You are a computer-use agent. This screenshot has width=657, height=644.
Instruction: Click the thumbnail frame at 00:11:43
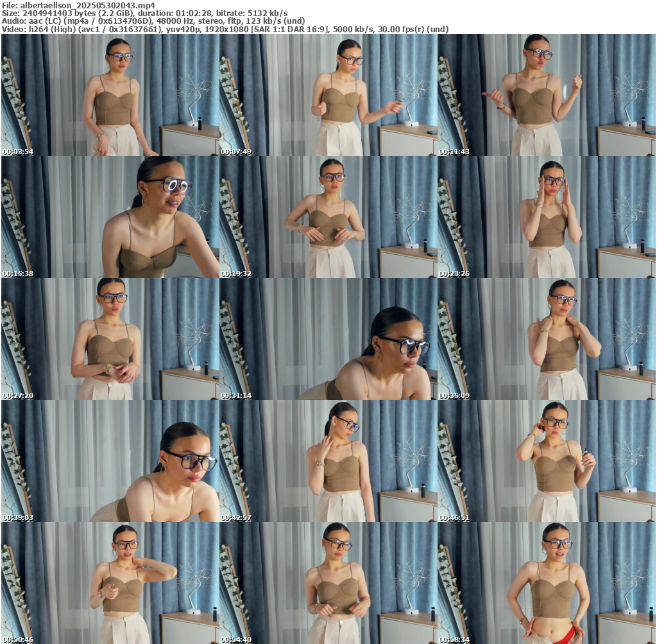[x=547, y=95]
